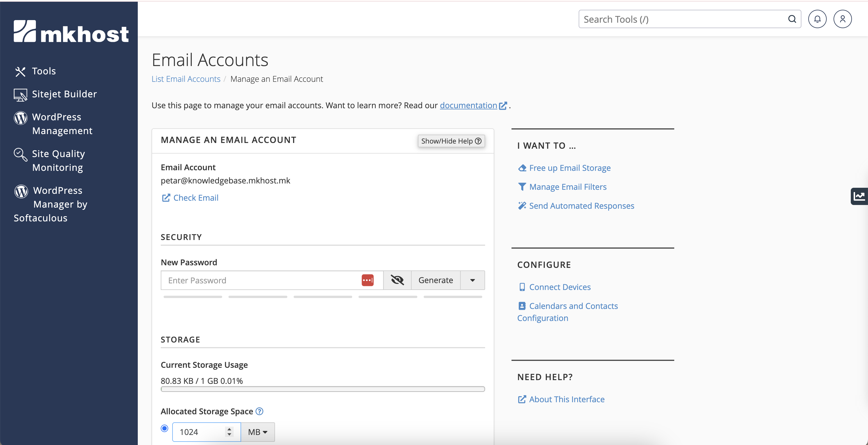Select the 1024 MB storage radio button

[x=164, y=428]
